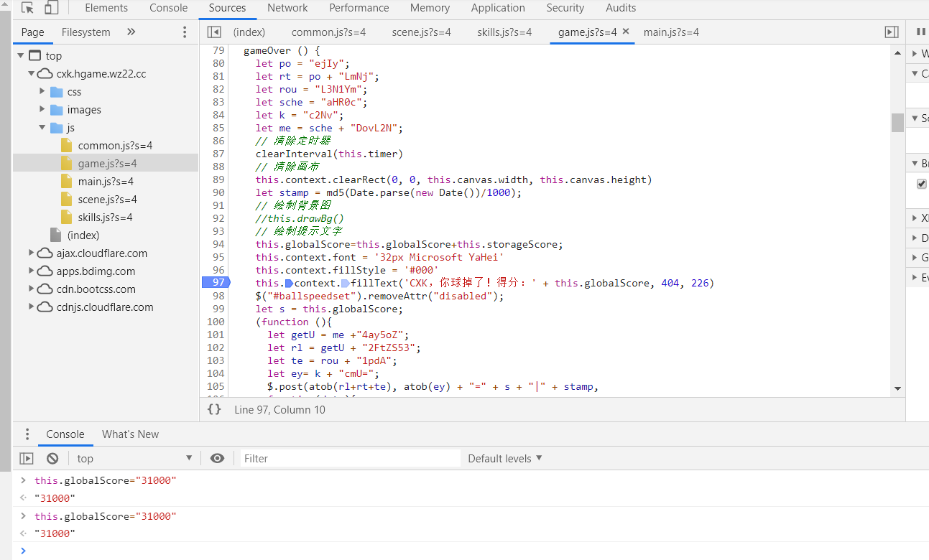Image resolution: width=929 pixels, height=560 pixels.
Task: Click the console Filter input field
Action: (350, 459)
